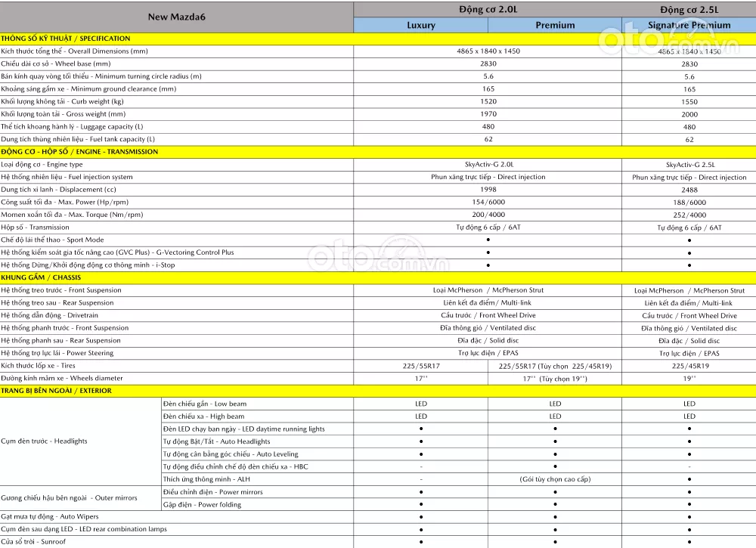Click '(Gói tùy chọn cao cấp)' ALH value
The width and height of the screenshot is (756, 548).
555,479
